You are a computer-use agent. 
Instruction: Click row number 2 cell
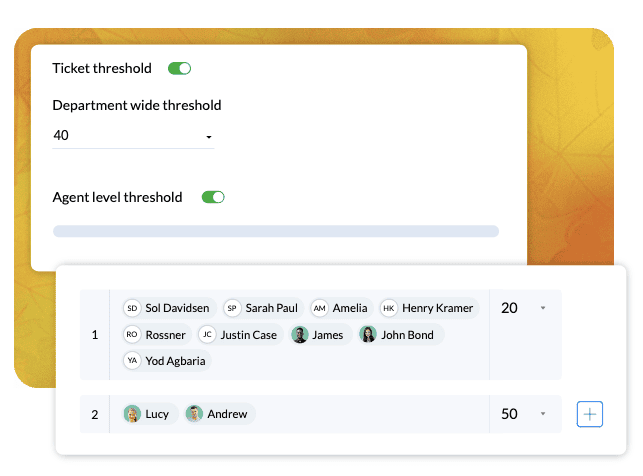(x=95, y=415)
